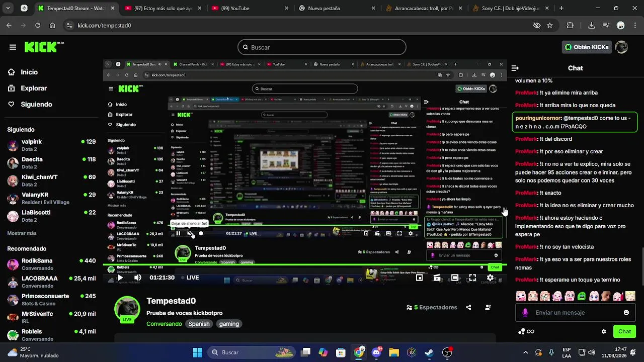Insert the first pink-hair emote
Image resolution: width=644 pixels, height=362 pixels.
pos(521,296)
